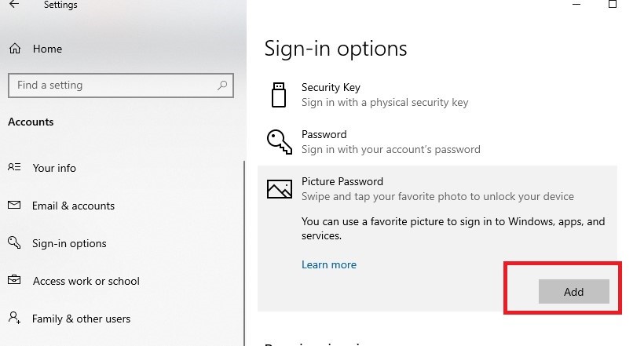644x346 pixels.
Task: Click the Sign-in options key icon
Action: pyautogui.click(x=14, y=243)
